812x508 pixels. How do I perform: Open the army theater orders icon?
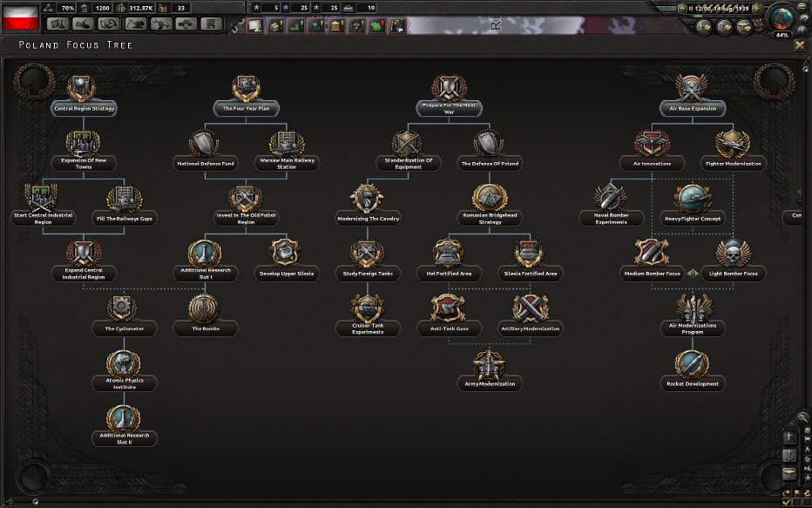tap(703, 26)
